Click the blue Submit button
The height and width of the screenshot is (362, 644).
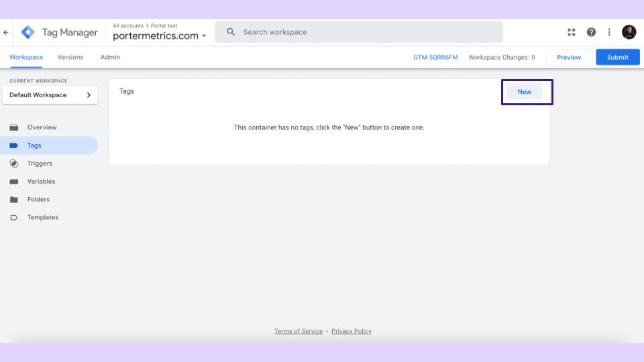coord(618,58)
